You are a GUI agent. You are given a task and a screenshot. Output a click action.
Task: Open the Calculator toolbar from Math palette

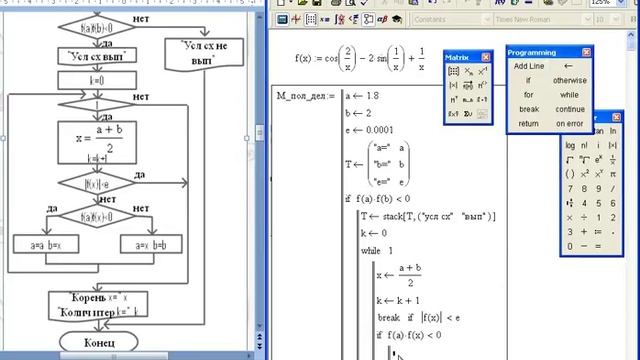(x=282, y=19)
